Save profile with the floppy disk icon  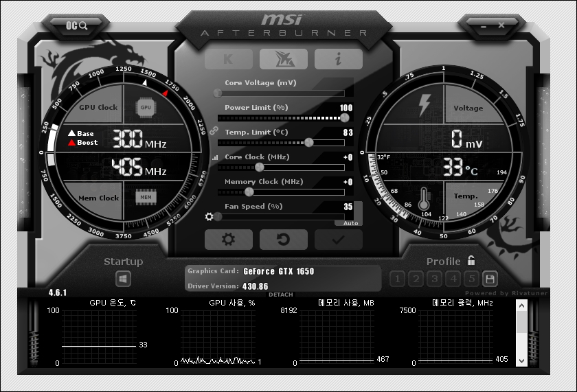pos(490,279)
